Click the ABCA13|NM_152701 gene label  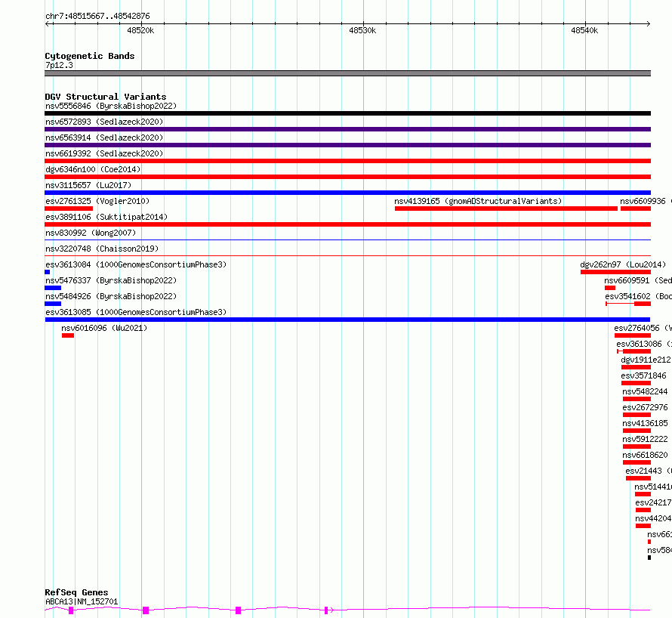point(82,601)
